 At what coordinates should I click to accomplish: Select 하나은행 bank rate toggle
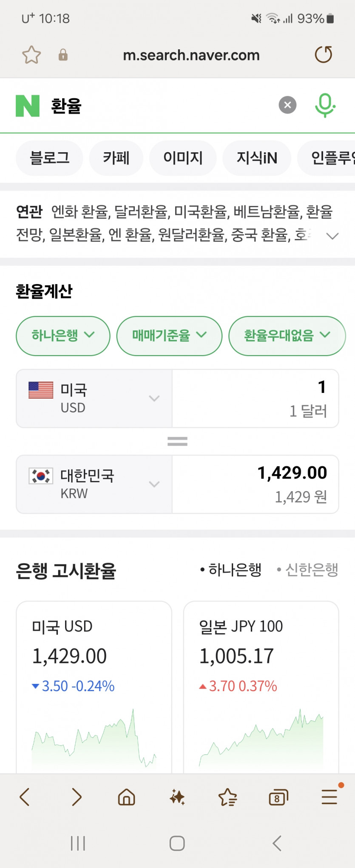(x=231, y=569)
